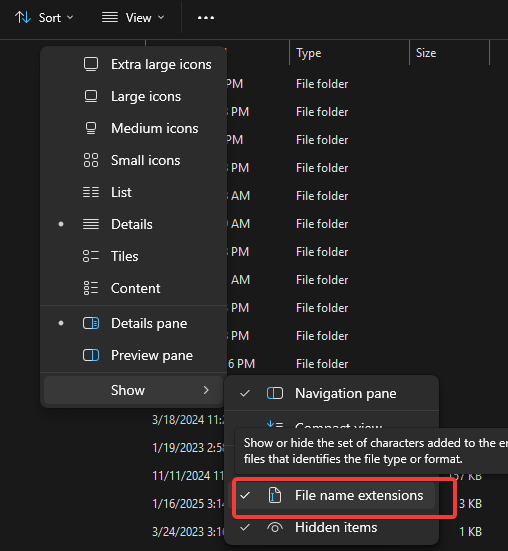Click the 1 KB size cell
This screenshot has height=551, width=508.
click(470, 532)
